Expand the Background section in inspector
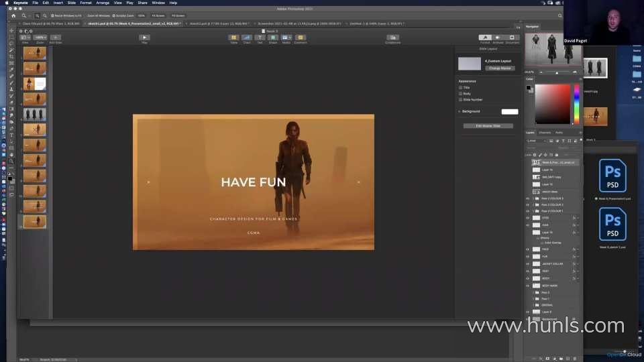 459,111
